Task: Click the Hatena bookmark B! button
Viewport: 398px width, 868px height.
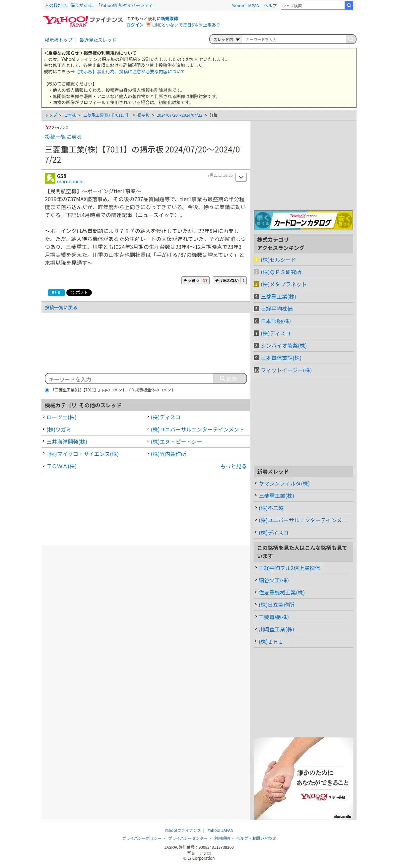Action: (56, 292)
